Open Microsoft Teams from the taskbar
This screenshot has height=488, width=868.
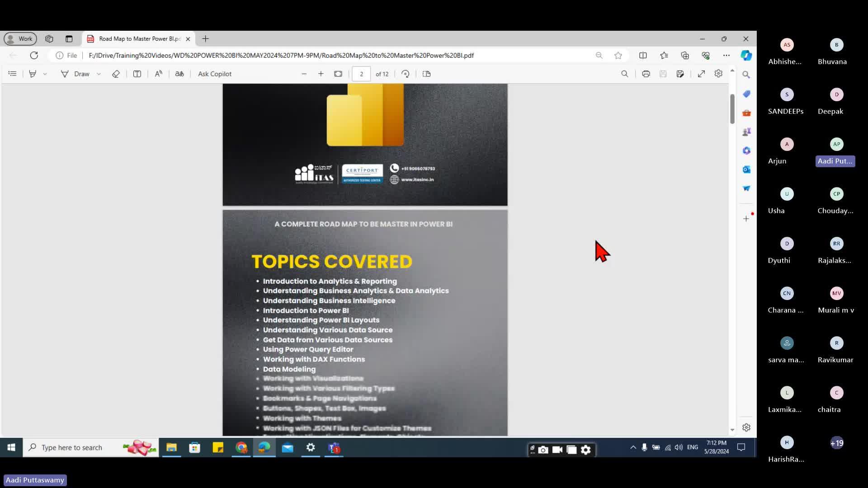334,447
